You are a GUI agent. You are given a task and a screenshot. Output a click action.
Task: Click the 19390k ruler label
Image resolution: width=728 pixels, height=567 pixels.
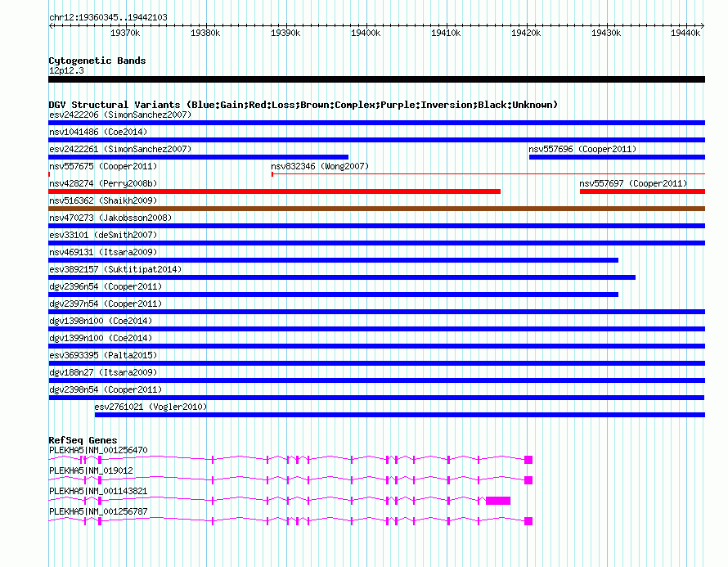point(285,33)
